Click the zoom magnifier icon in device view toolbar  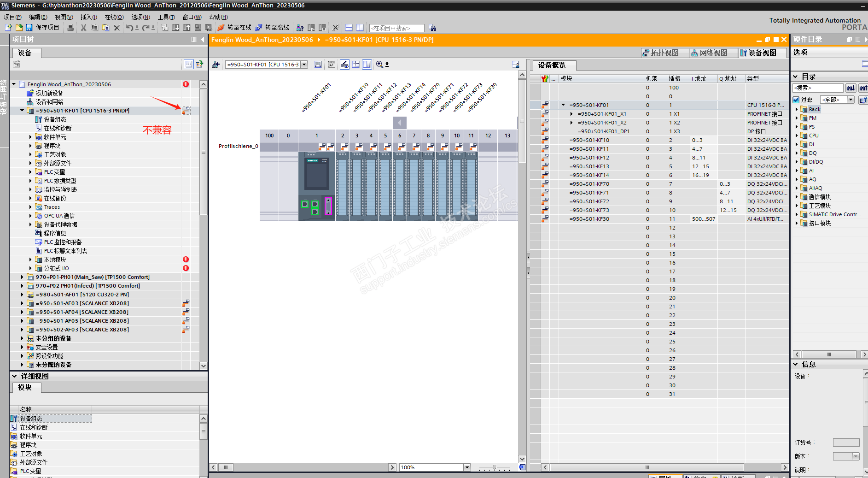[379, 65]
